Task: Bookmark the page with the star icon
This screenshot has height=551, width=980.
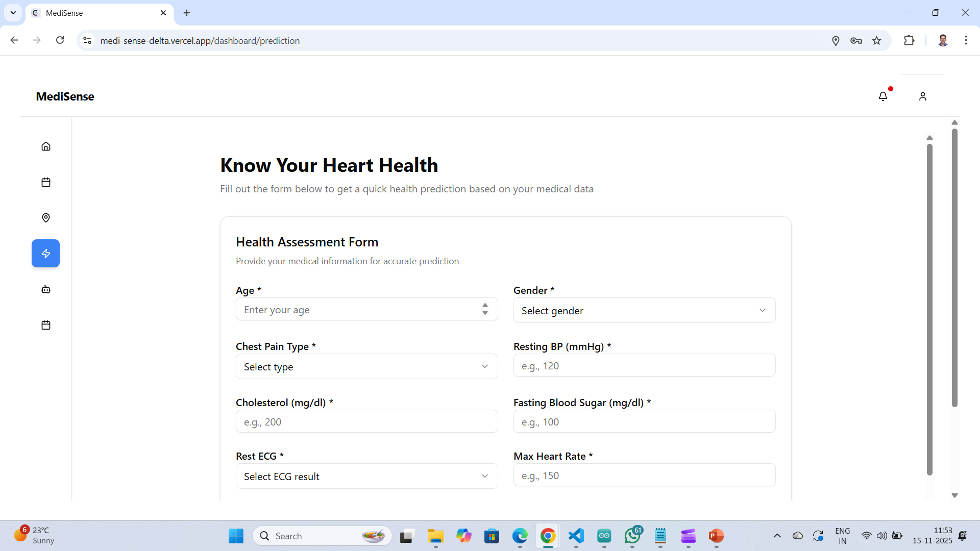Action: coord(877,40)
